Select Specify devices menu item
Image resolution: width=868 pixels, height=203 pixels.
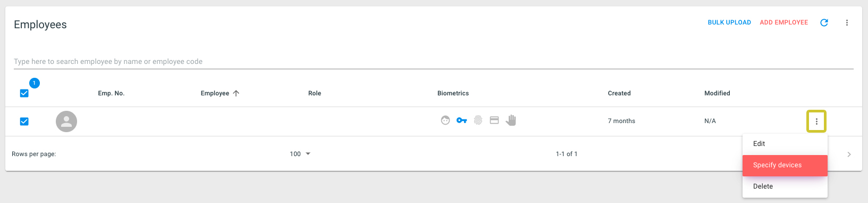(785, 165)
